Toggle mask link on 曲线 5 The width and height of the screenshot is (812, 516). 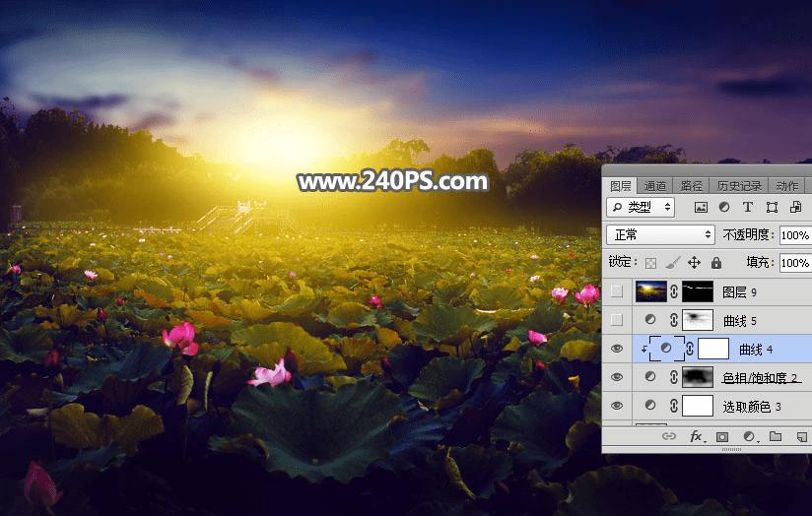click(674, 320)
